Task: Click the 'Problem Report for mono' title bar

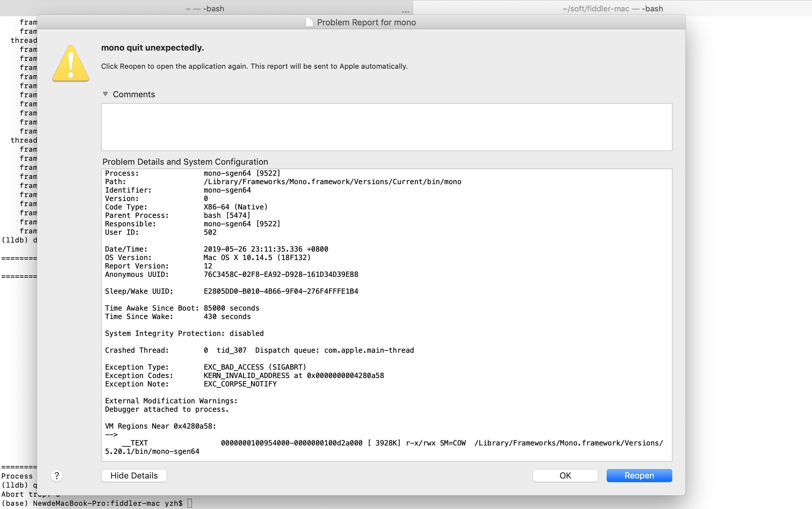Action: [x=366, y=22]
